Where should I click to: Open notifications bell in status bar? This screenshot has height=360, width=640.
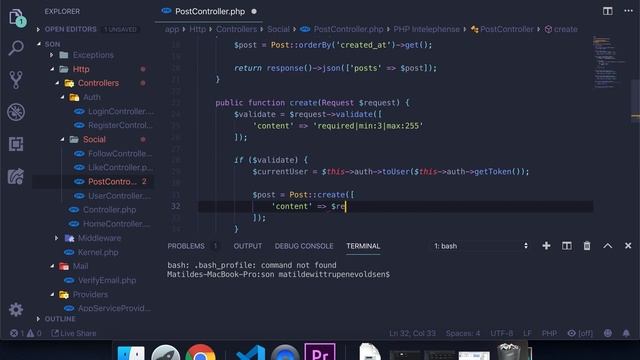(x=626, y=333)
